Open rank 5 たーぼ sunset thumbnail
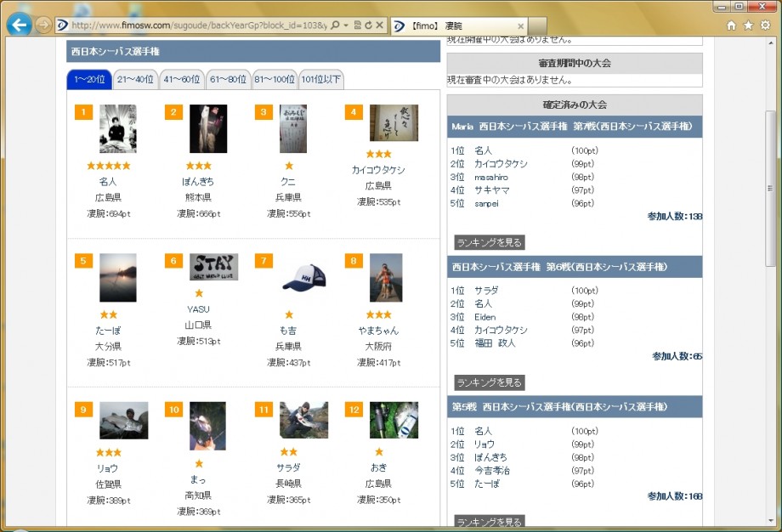 click(x=117, y=278)
